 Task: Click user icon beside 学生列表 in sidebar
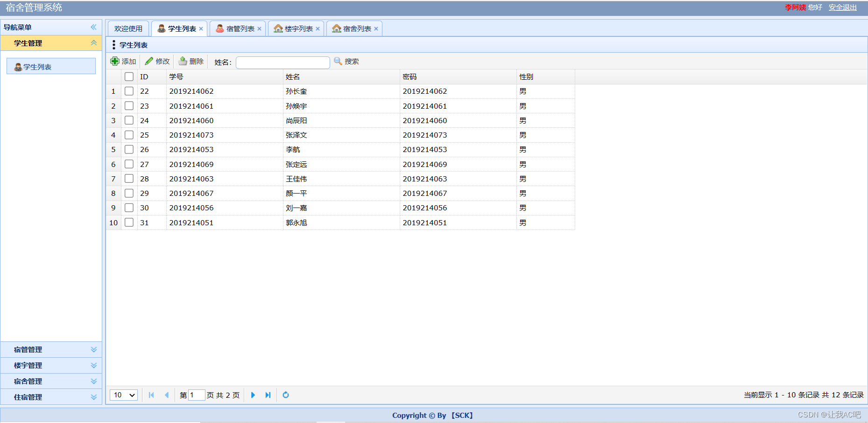click(18, 67)
